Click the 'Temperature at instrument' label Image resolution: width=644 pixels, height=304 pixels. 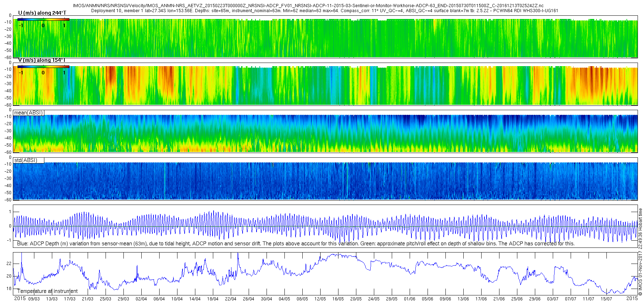pos(48,291)
